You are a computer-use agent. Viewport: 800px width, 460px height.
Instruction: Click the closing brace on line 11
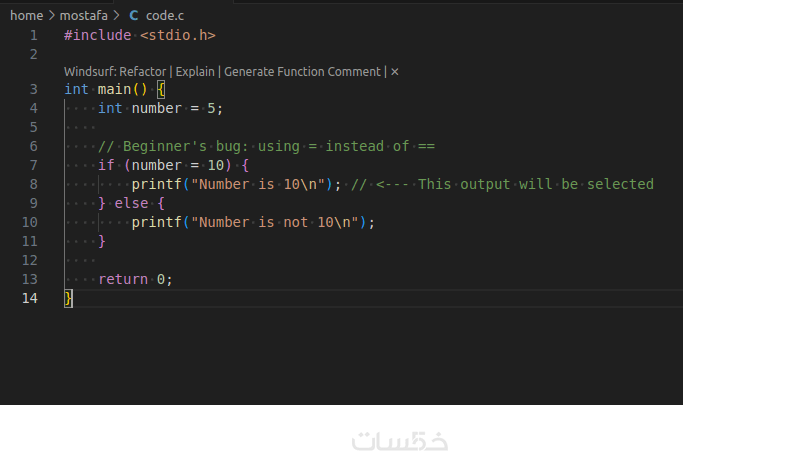pyautogui.click(x=102, y=242)
